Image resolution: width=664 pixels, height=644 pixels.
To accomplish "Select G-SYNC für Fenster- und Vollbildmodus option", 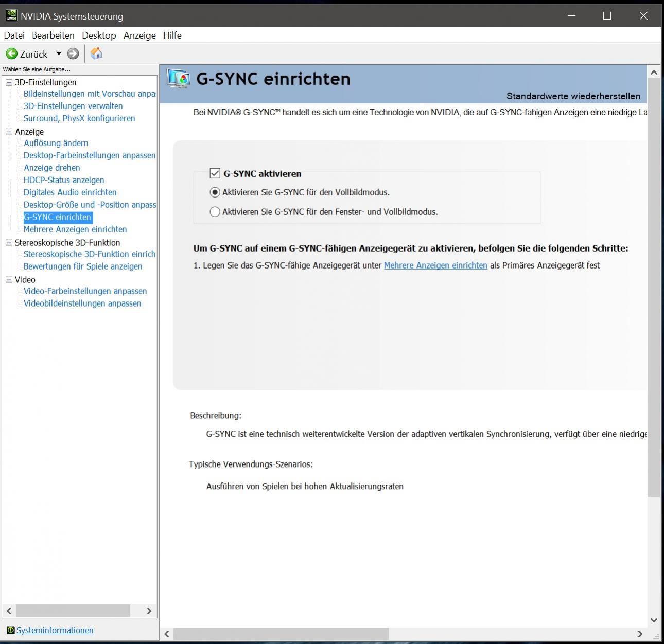I will (x=215, y=212).
